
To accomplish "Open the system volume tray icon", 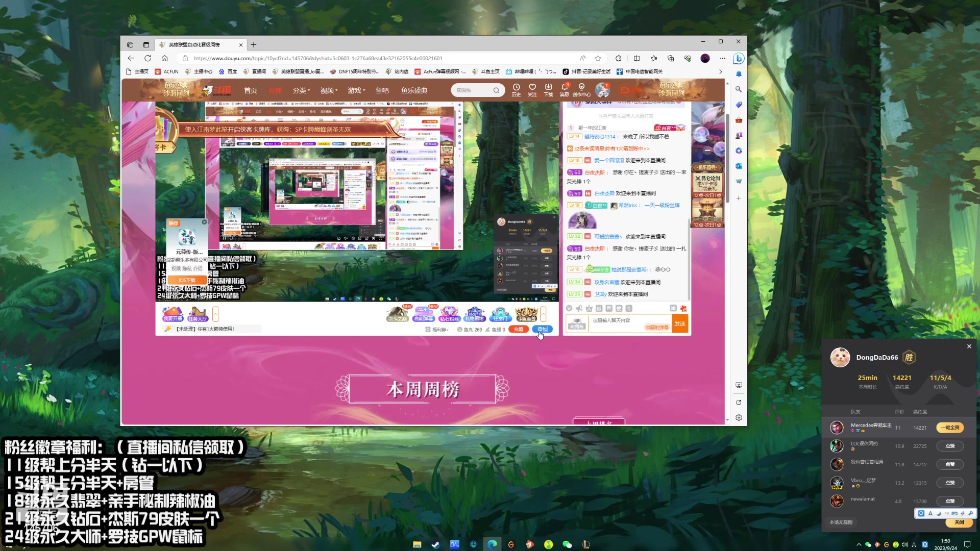I will [x=904, y=544].
